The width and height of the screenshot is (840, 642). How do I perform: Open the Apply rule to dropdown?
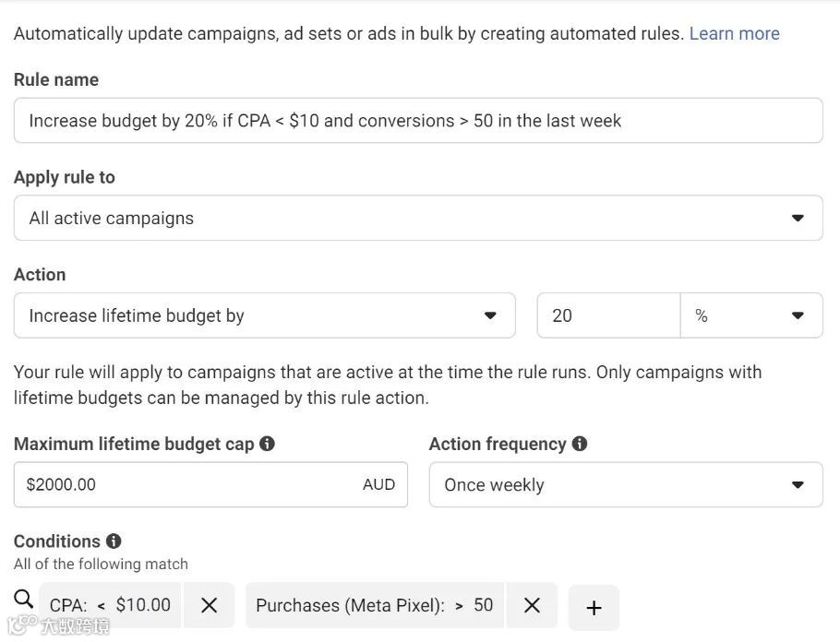[x=417, y=219]
